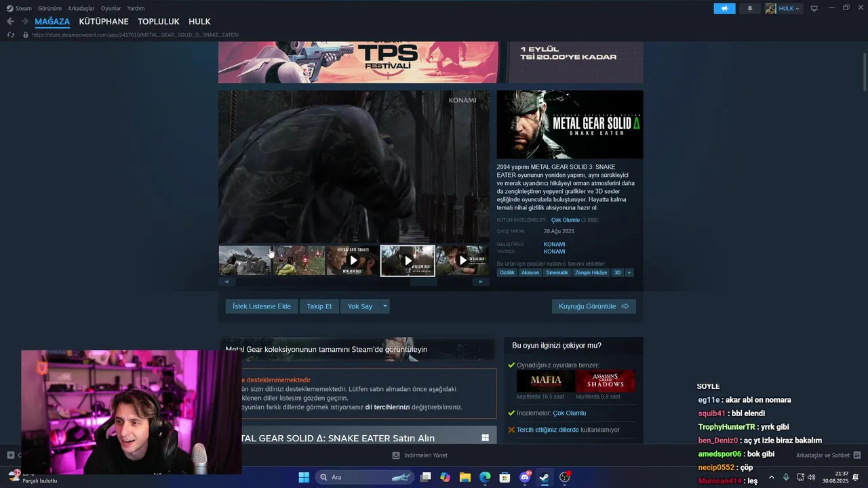Open the Görünüm menu
The image size is (868, 488).
(x=50, y=8)
